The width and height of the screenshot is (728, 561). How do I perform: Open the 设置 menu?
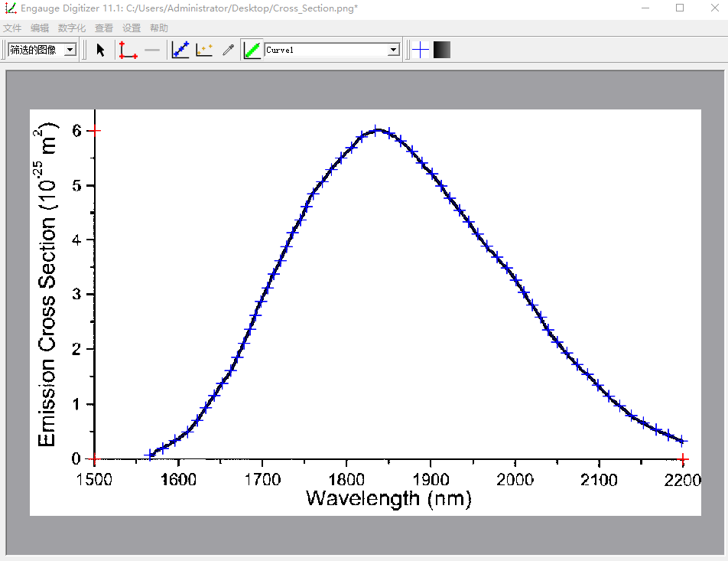tap(132, 28)
